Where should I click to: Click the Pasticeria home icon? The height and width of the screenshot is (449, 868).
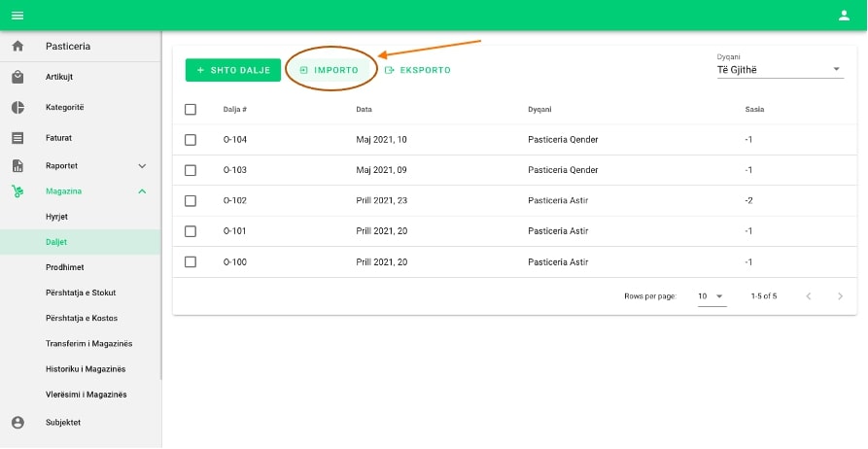[x=17, y=47]
